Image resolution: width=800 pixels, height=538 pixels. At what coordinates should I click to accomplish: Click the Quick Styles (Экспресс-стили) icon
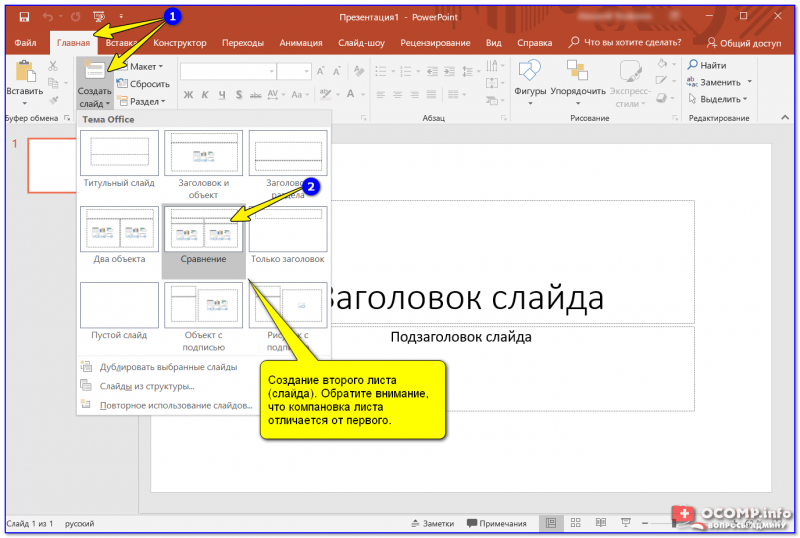coord(630,71)
